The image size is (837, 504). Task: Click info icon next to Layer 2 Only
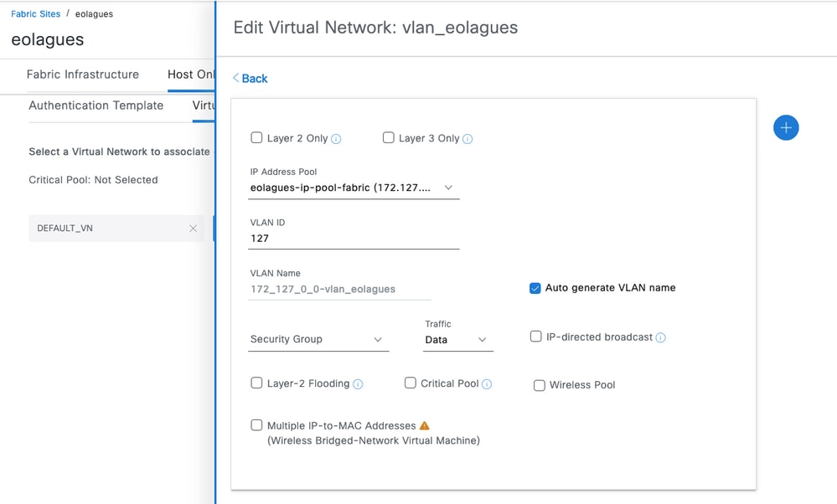tap(336, 139)
